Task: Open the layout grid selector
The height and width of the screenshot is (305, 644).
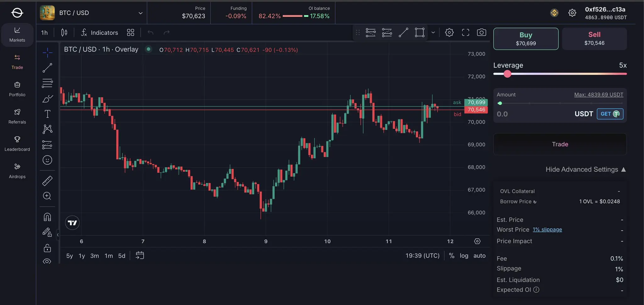Action: [x=131, y=32]
